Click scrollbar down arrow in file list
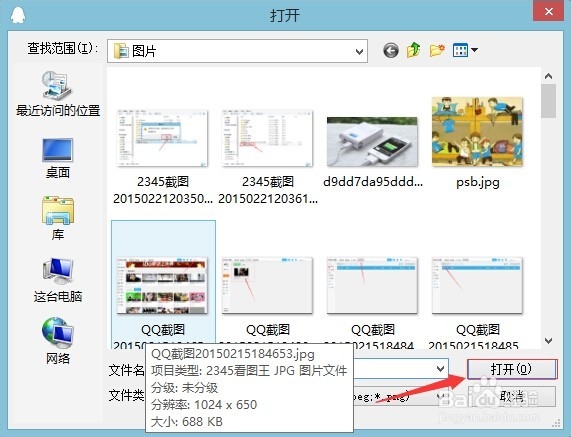 point(548,341)
